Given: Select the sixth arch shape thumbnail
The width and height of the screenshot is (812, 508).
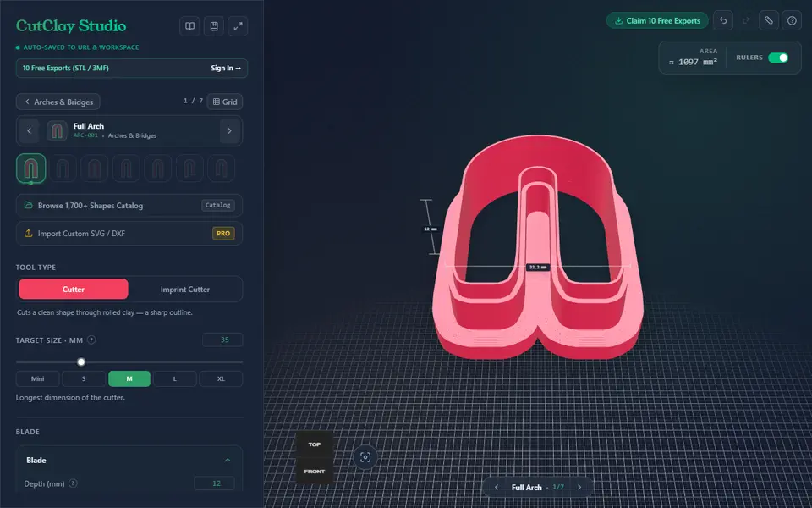Looking at the screenshot, I should pos(189,168).
